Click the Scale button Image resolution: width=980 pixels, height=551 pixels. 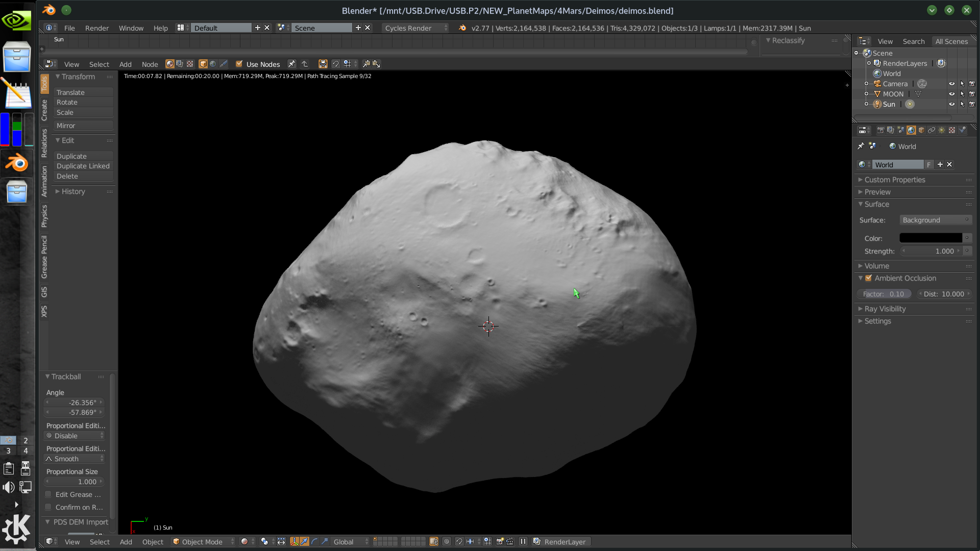83,112
